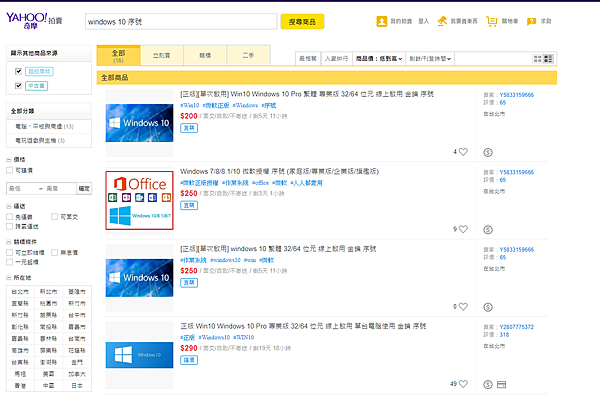
Task: Tick the 可面交 in-person delivery checkbox
Action: pyautogui.click(x=54, y=217)
